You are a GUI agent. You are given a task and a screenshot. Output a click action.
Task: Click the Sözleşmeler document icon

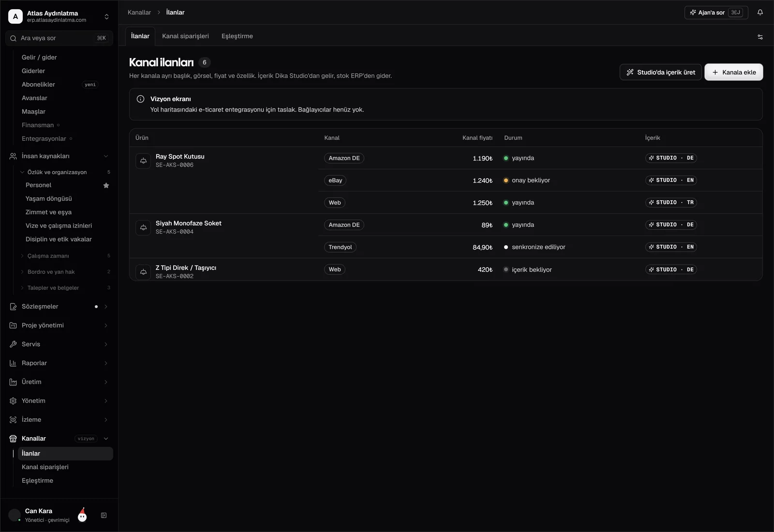pyautogui.click(x=13, y=307)
